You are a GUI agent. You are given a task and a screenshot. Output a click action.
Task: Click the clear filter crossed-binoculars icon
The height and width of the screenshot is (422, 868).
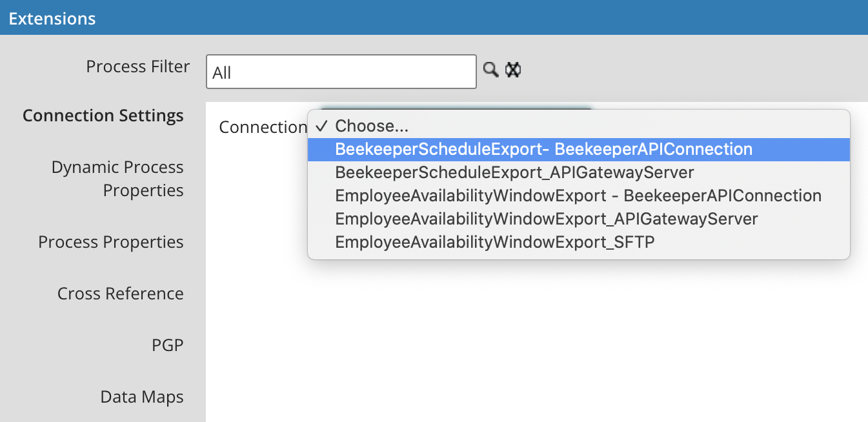(513, 70)
